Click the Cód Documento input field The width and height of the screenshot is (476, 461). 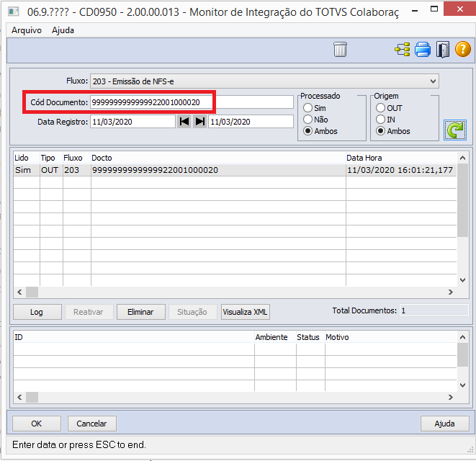(192, 102)
